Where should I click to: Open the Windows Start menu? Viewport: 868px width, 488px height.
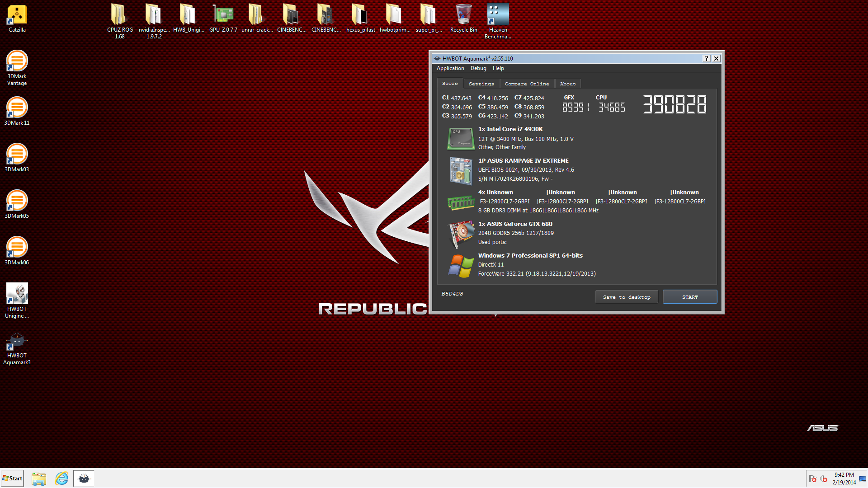(x=12, y=479)
